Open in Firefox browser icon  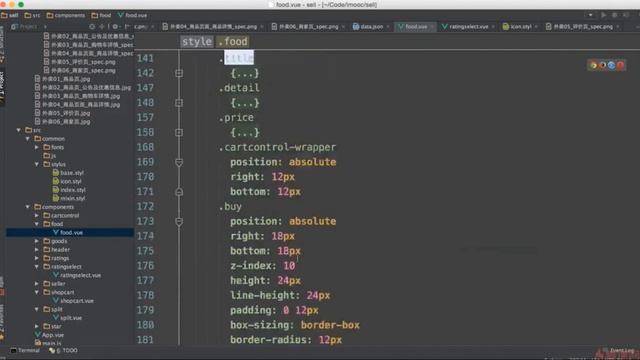pos(602,65)
